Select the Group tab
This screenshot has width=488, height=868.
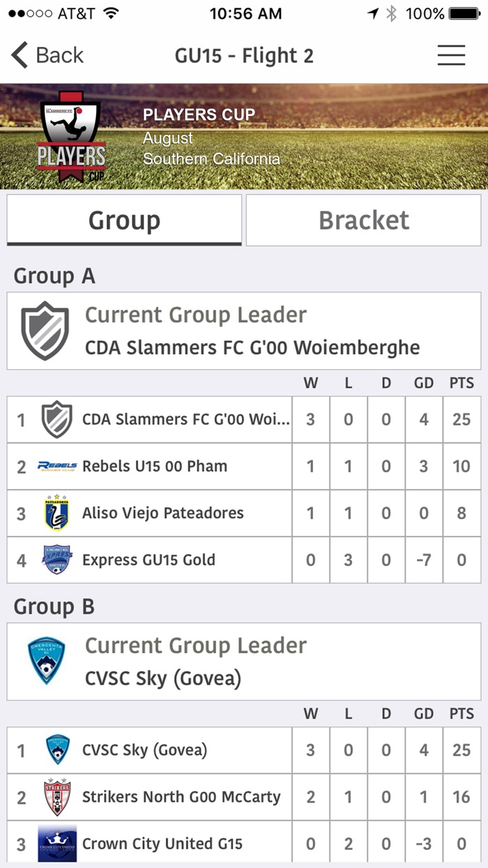(124, 220)
